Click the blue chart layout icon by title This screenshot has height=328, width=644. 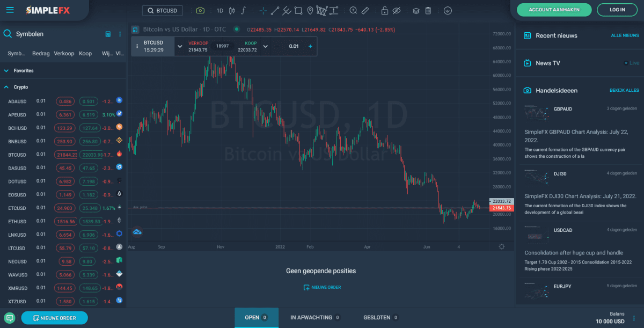coord(135,29)
